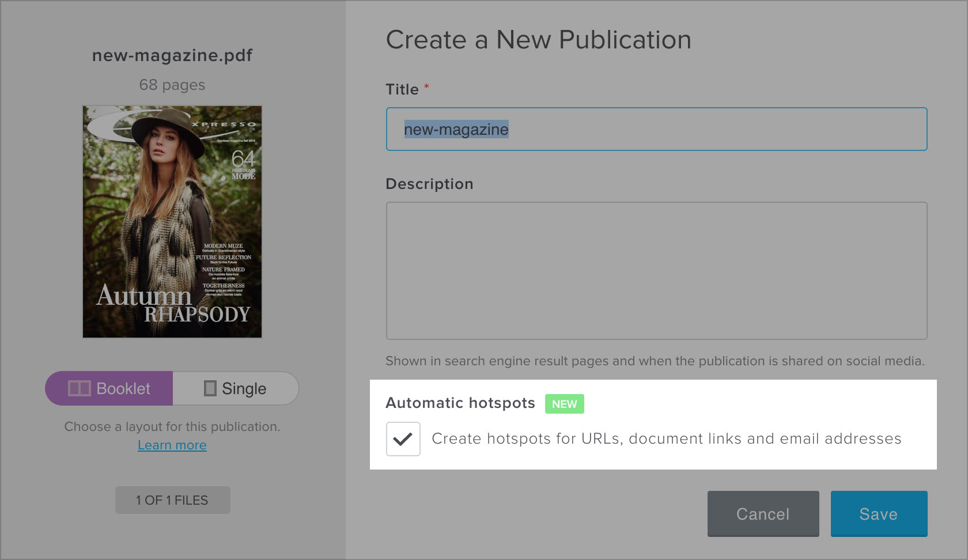Click the NEW badge next to Automatic hotspots
This screenshot has width=968, height=560.
tap(564, 404)
